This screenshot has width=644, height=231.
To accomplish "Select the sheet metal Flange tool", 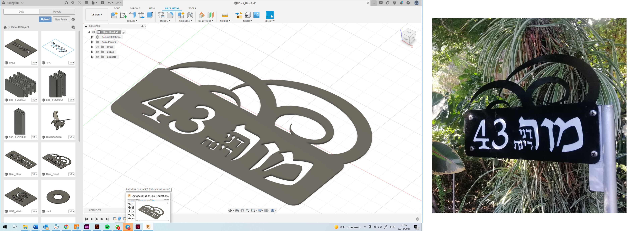I will (x=132, y=15).
